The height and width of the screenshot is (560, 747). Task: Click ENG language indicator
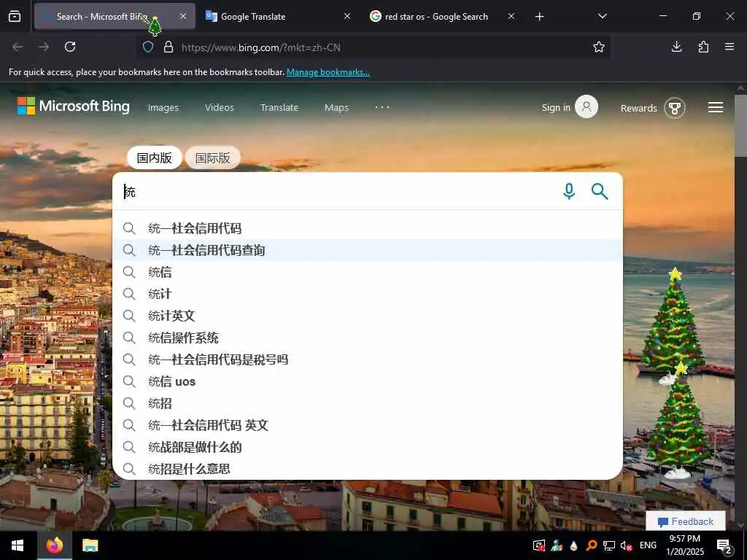tap(648, 545)
